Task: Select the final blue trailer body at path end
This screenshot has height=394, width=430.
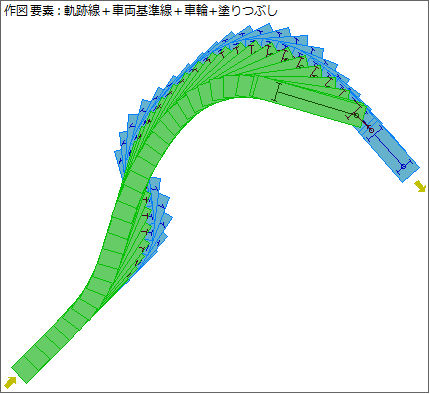Action: [389, 149]
